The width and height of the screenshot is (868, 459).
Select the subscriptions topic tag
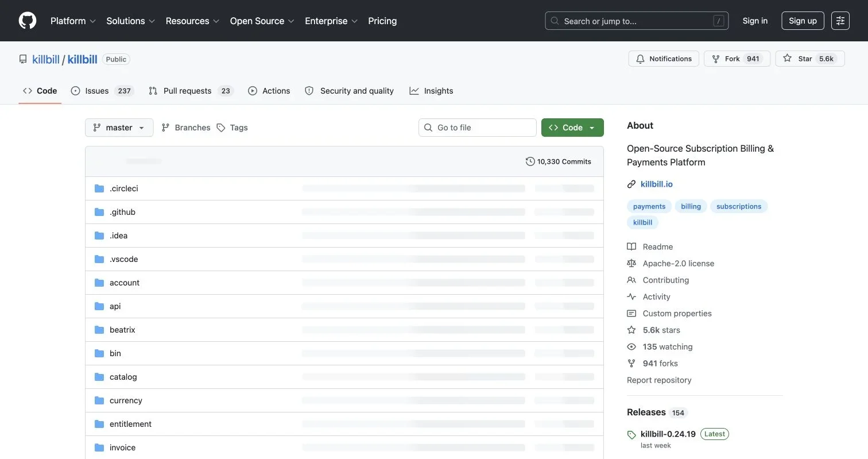739,206
